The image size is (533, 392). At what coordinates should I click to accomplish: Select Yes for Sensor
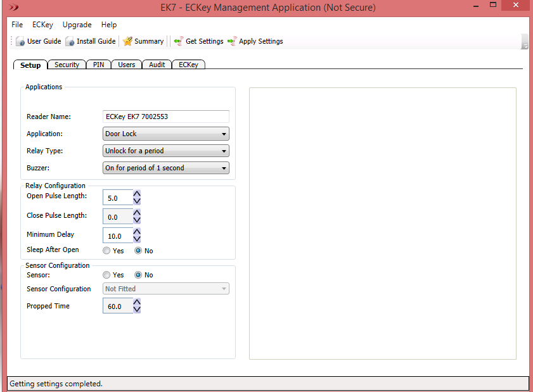(106, 275)
